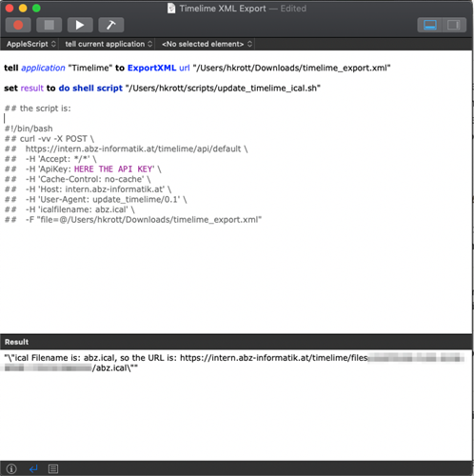474x476 pixels.
Task: Compile the script with the hammer icon
Action: (111, 25)
